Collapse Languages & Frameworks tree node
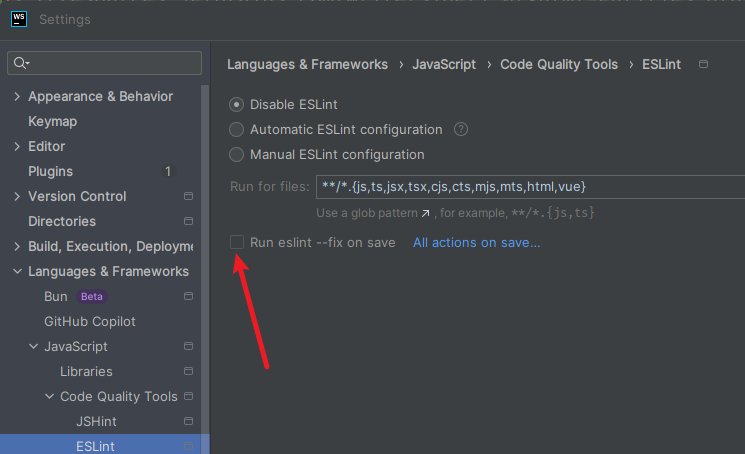The width and height of the screenshot is (745, 454). pos(16,271)
